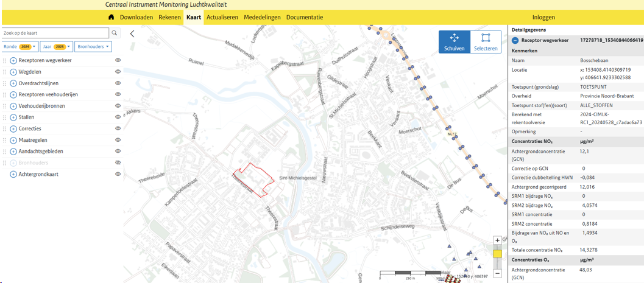The image size is (644, 283).
Task: Open the Documentatie page
Action: [x=304, y=17]
